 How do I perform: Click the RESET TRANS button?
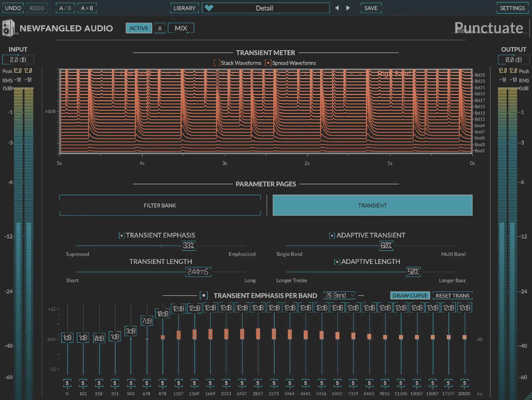(452, 296)
